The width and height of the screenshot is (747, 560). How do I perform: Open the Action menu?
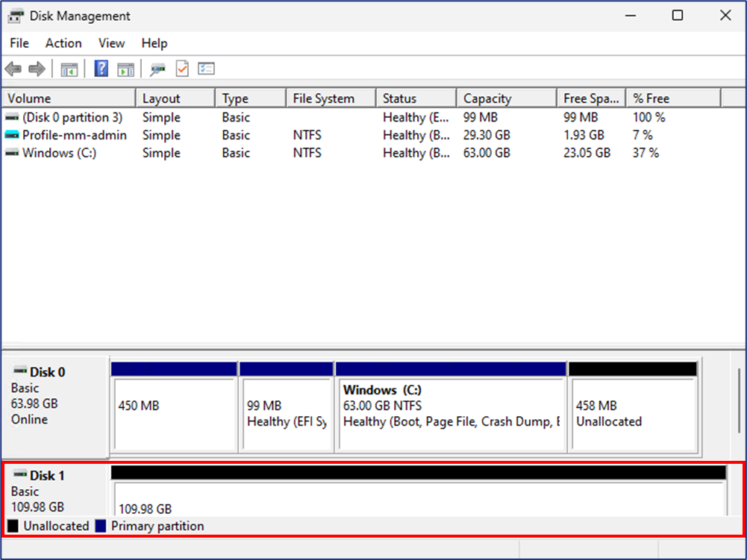pos(63,43)
